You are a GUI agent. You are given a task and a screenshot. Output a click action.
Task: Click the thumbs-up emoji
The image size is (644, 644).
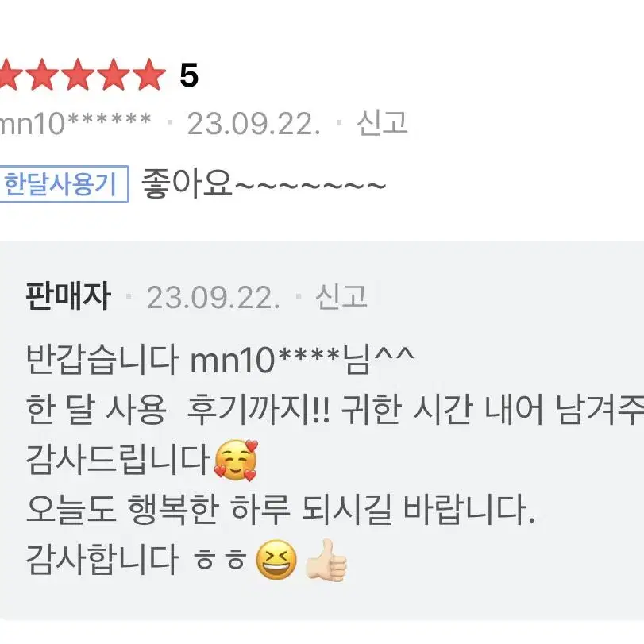click(326, 560)
